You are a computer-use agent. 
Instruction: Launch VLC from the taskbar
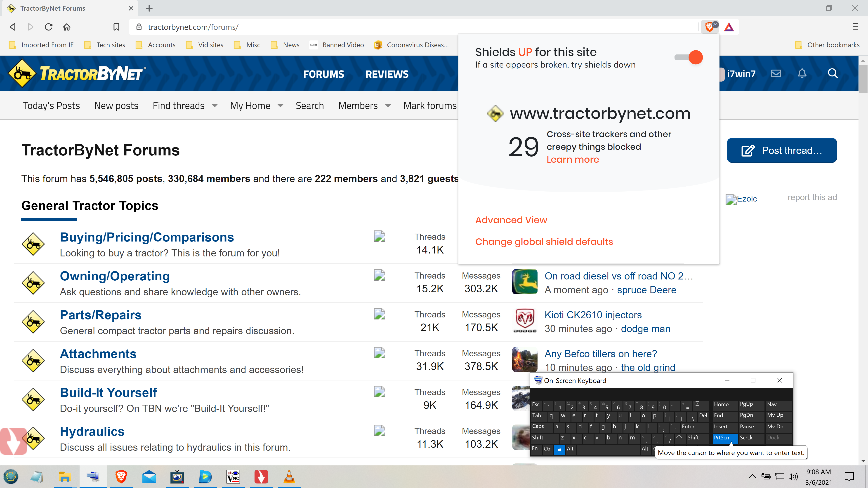point(289,476)
